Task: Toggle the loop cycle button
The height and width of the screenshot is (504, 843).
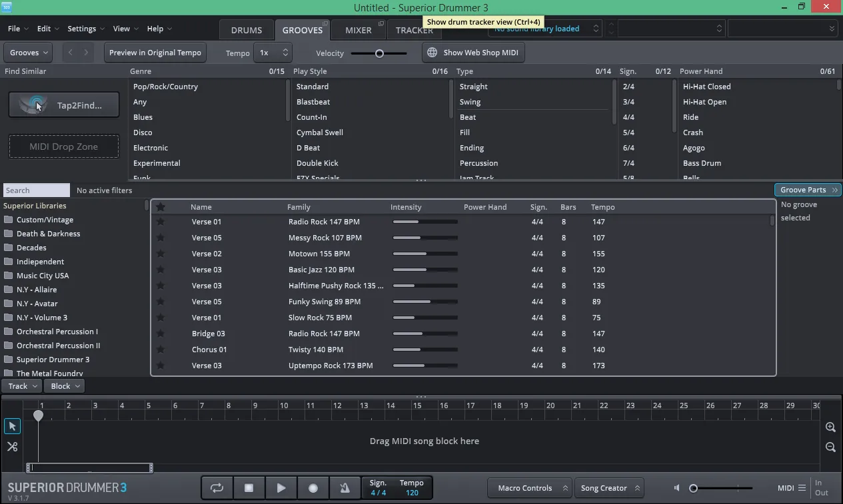Action: point(217,488)
